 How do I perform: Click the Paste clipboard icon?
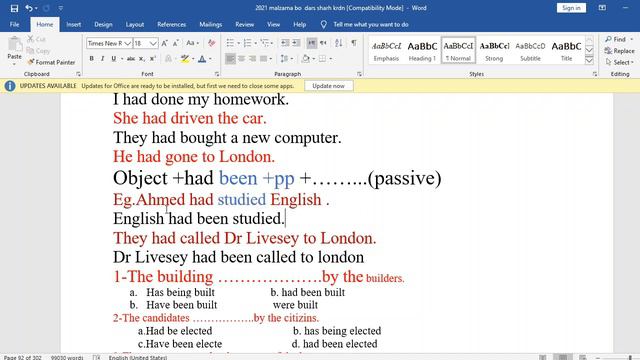click(x=15, y=44)
